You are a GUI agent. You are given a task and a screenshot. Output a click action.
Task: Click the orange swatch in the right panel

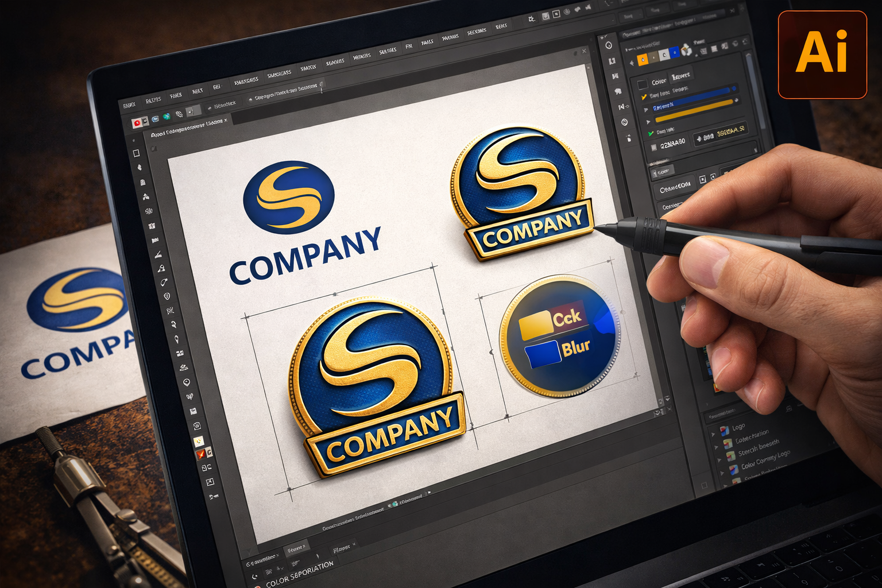tap(643, 58)
